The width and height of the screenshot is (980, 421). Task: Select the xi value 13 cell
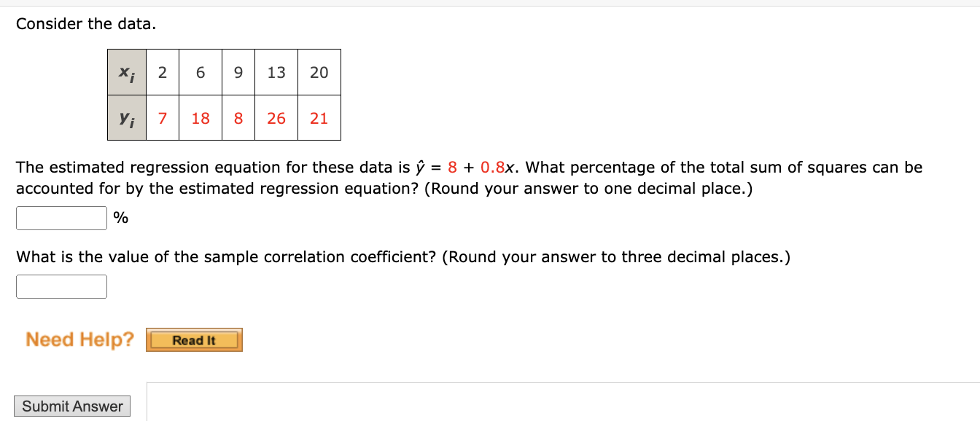[276, 72]
